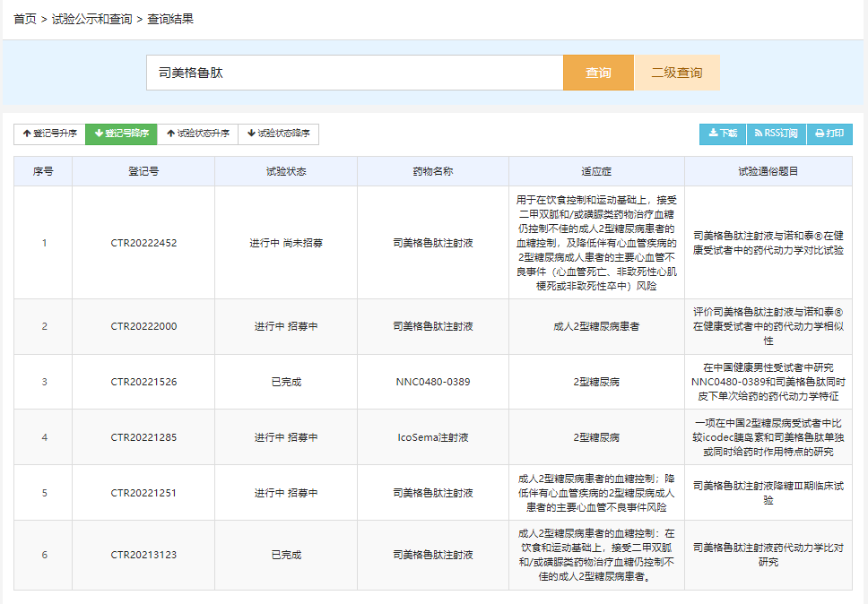
Task: Sort by trial status ascending
Action: pos(197,134)
